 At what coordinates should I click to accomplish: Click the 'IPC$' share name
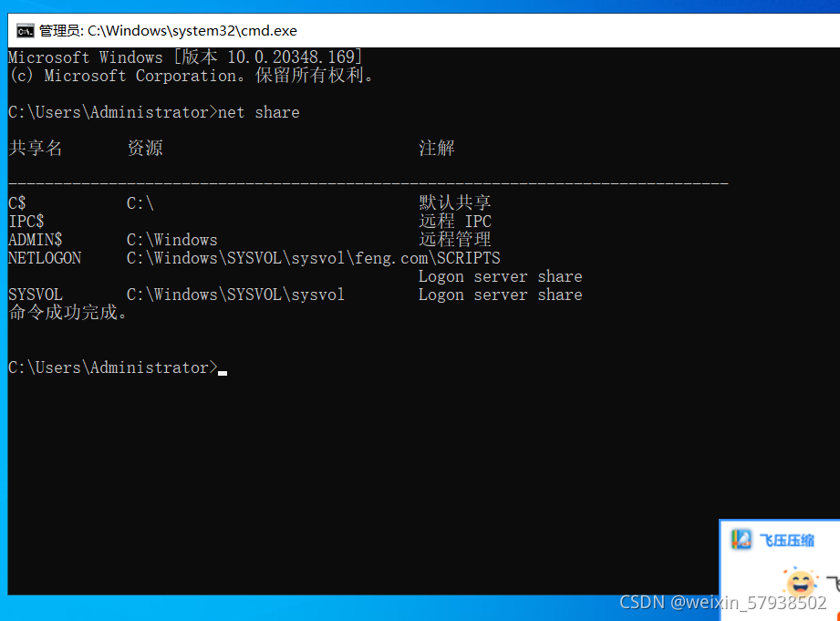(26, 222)
